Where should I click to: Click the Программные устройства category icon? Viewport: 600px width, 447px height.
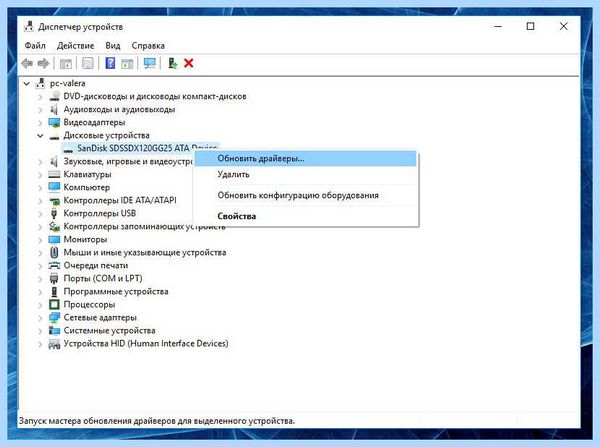[54, 292]
